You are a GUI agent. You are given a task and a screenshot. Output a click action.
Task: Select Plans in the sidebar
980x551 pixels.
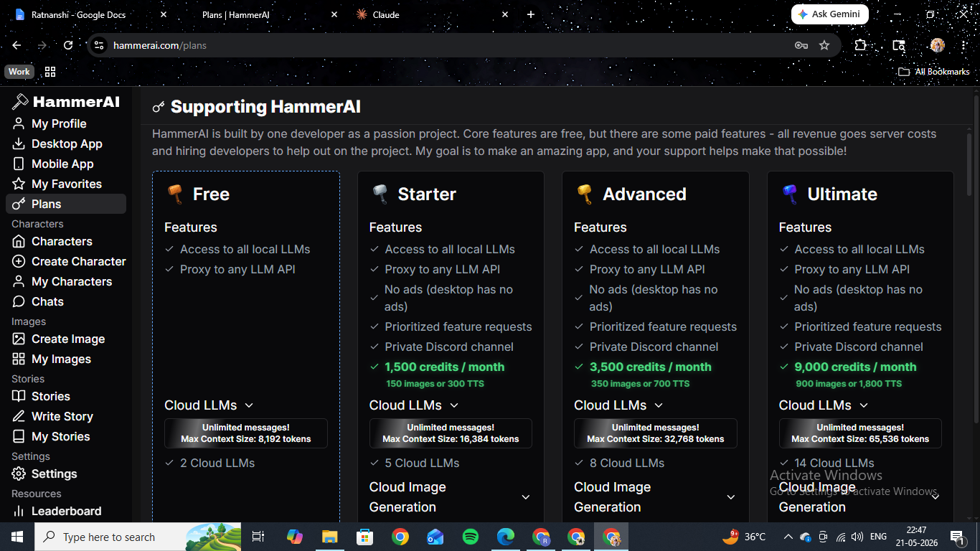[66, 204]
